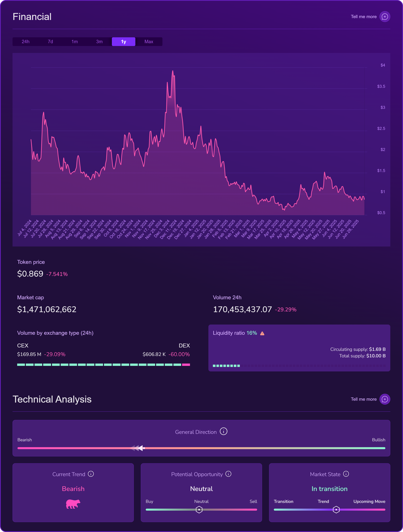Switch chart to the 1m range

pyautogui.click(x=75, y=42)
